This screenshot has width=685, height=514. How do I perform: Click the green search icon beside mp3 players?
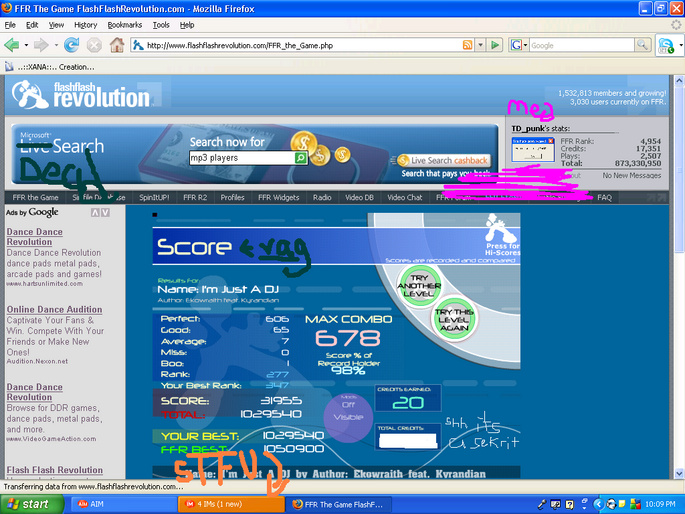pyautogui.click(x=301, y=158)
